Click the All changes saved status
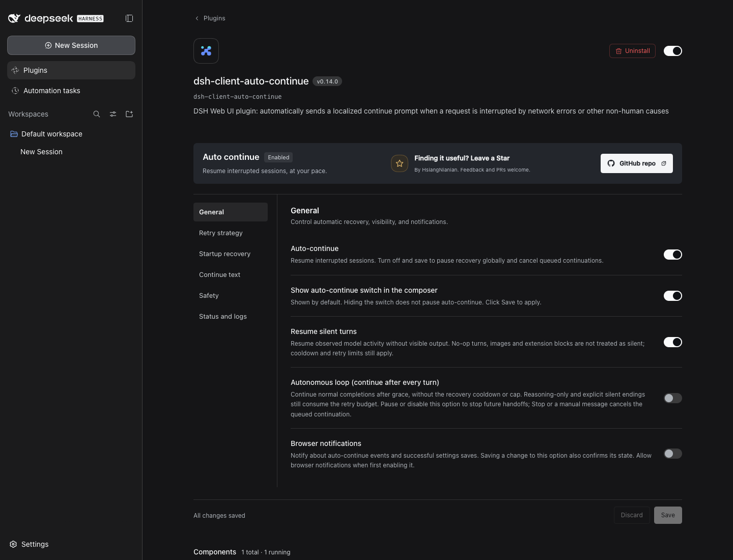The image size is (733, 560). (219, 516)
